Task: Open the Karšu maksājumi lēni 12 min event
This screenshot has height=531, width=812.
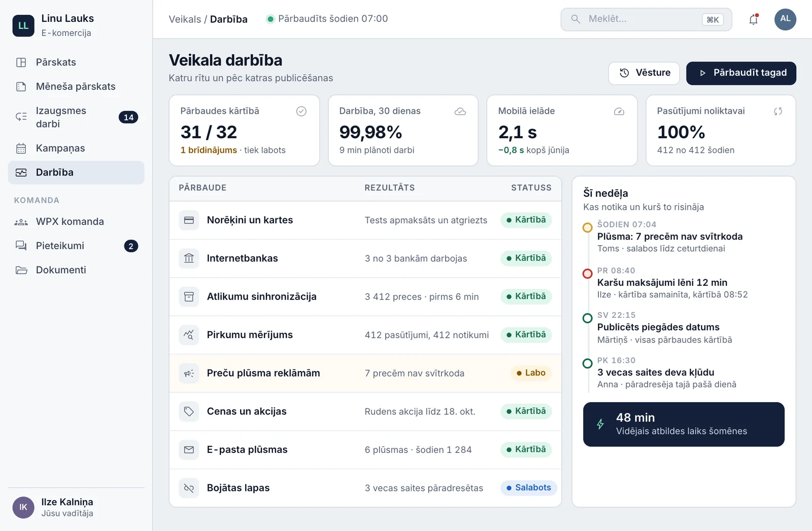Action: pos(662,283)
